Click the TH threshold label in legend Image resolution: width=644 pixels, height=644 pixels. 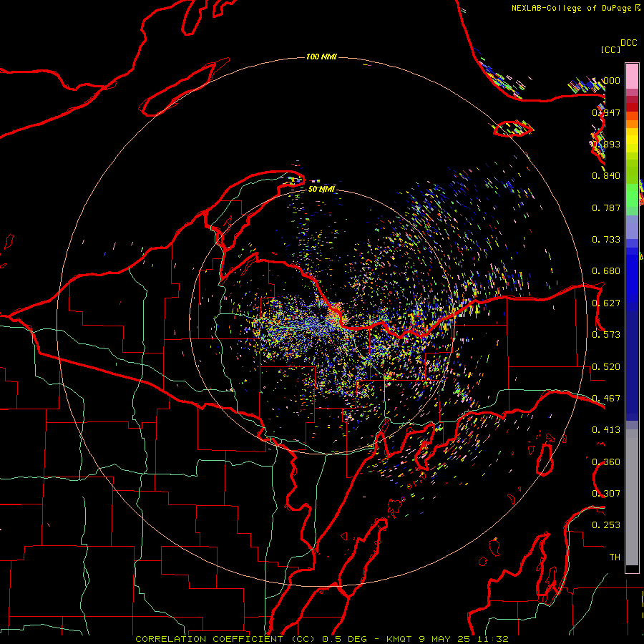[x=615, y=557]
